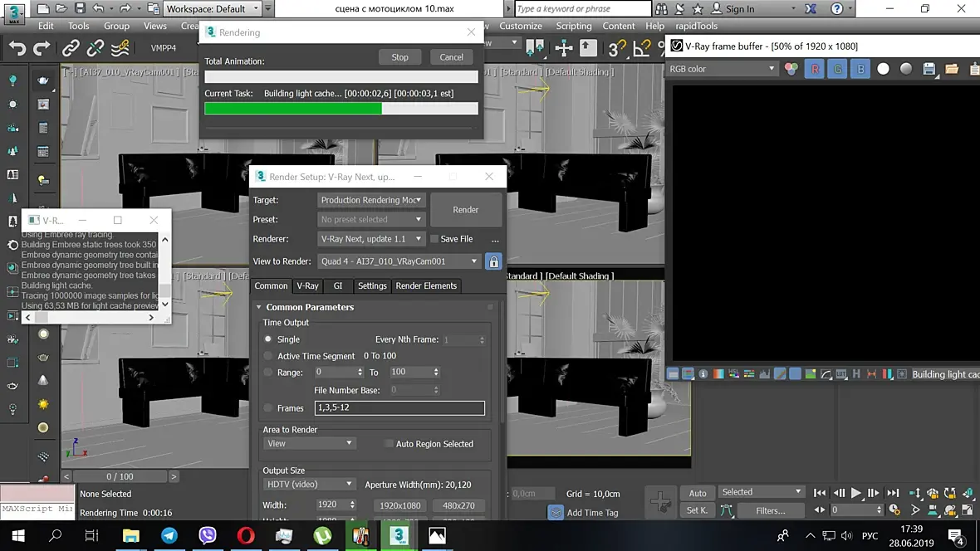Step to previous frame
Image resolution: width=980 pixels, height=551 pixels.
[839, 493]
